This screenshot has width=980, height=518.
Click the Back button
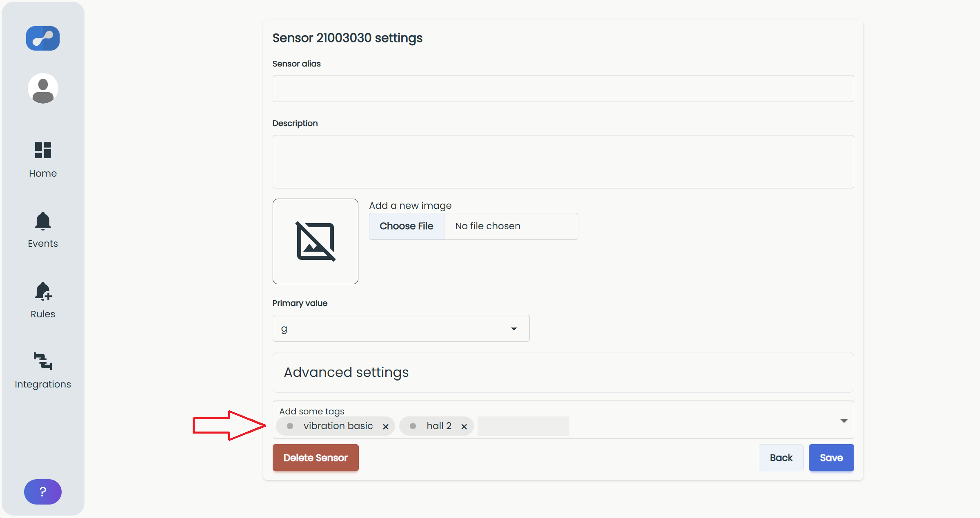point(781,458)
